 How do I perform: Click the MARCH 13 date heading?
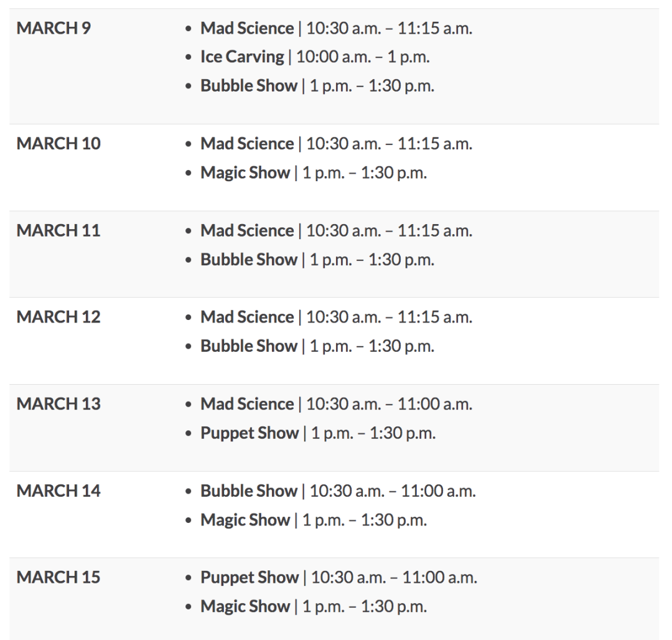coord(58,403)
